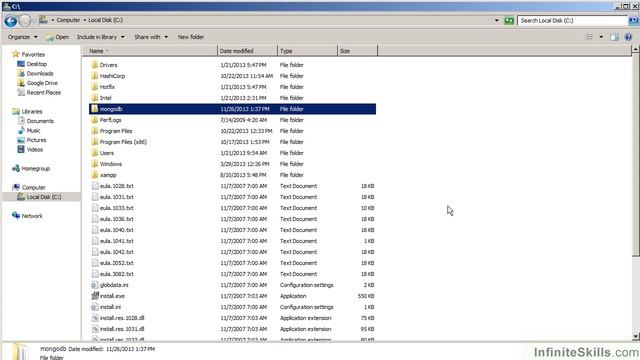Toggle the preview pane icon
Viewport: 640px width, 360px height.
[x=614, y=37]
